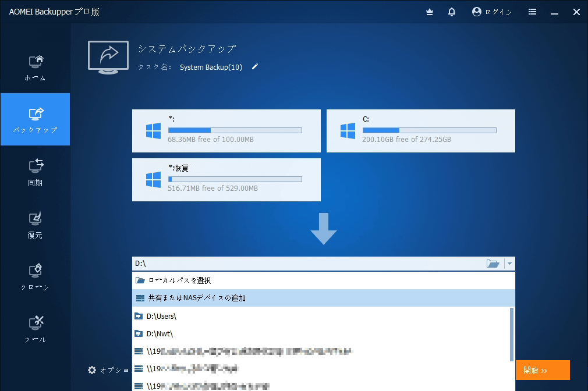Click the C: drive usage bar
This screenshot has width=588, height=391.
pyautogui.click(x=430, y=130)
